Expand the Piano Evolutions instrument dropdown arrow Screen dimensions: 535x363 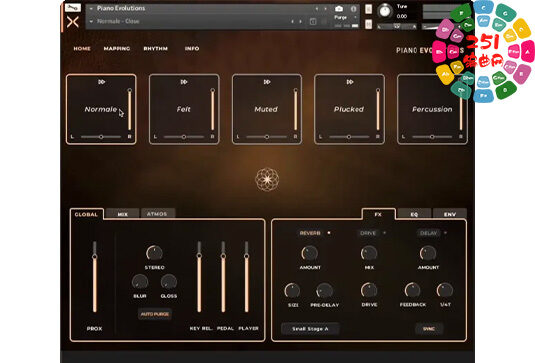coord(91,8)
